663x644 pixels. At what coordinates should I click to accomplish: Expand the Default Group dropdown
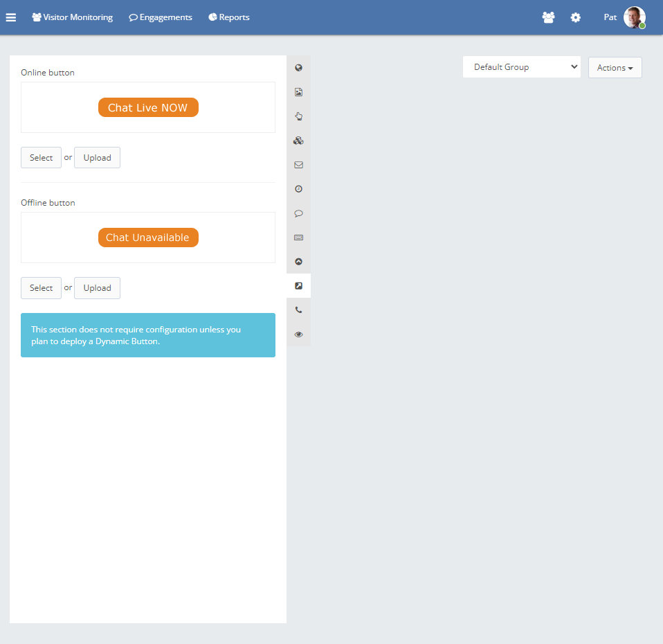pyautogui.click(x=521, y=67)
